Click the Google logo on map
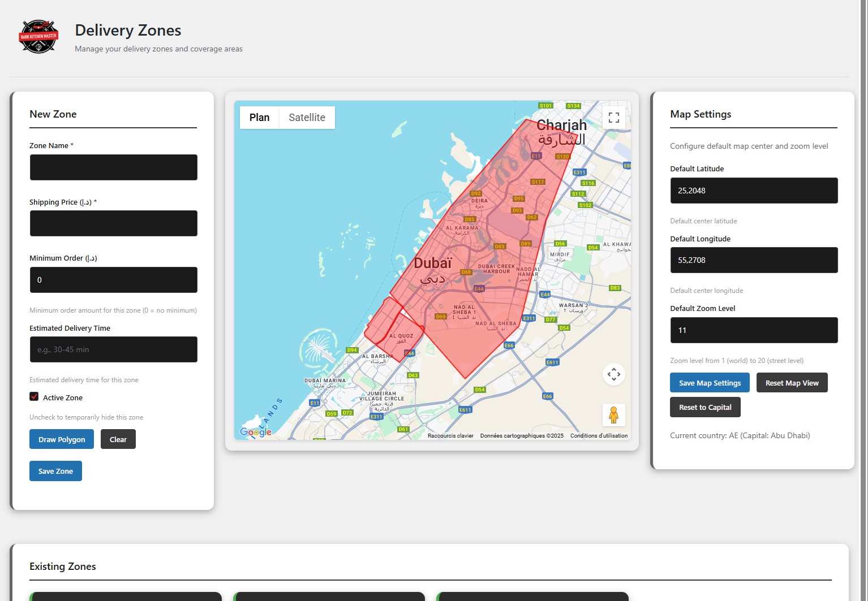 coord(256,432)
